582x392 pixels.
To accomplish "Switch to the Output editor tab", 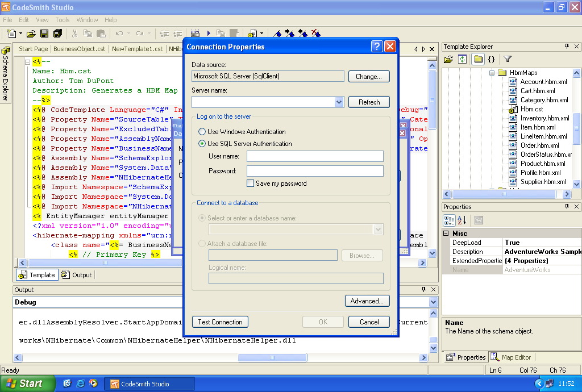I will point(77,275).
